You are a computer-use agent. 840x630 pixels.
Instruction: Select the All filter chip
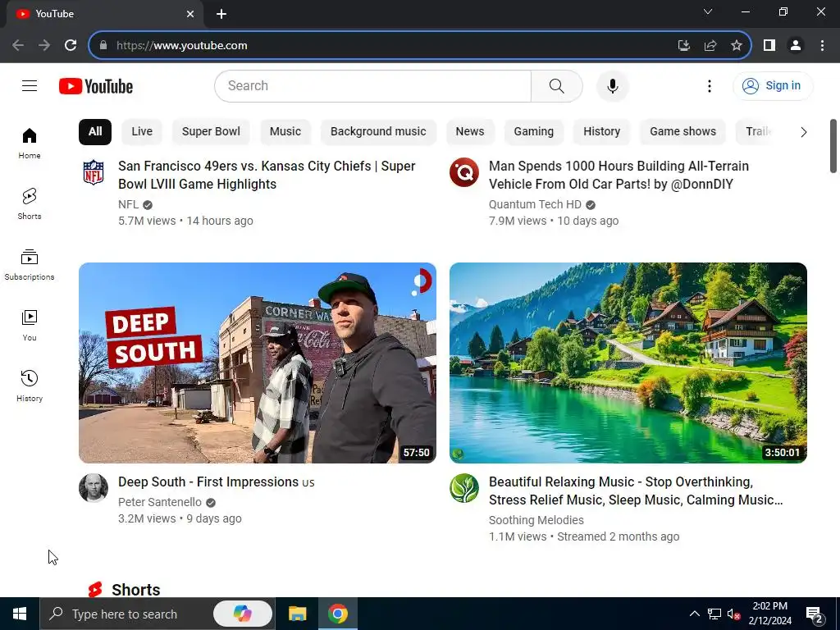tap(95, 132)
